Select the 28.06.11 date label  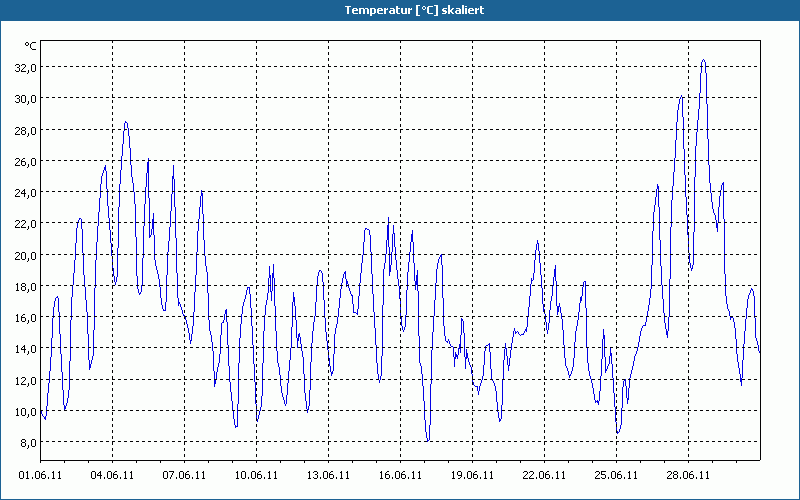click(x=688, y=475)
